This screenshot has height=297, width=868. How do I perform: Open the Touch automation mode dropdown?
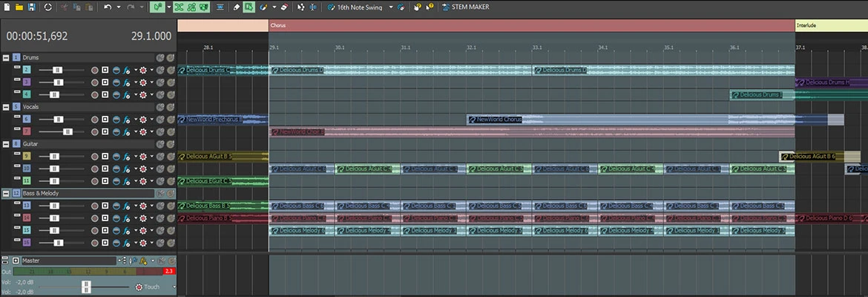coord(174,287)
